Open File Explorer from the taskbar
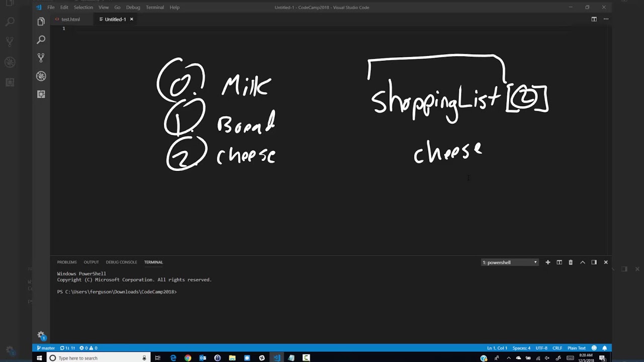The image size is (644, 362). click(x=232, y=358)
